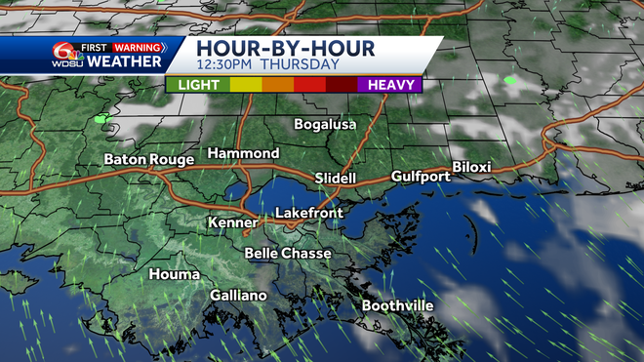Click the bright green rain blob northeast of the HEAVY legend swatch
Viewport: 644px width, 362px height.
[x=510, y=80]
